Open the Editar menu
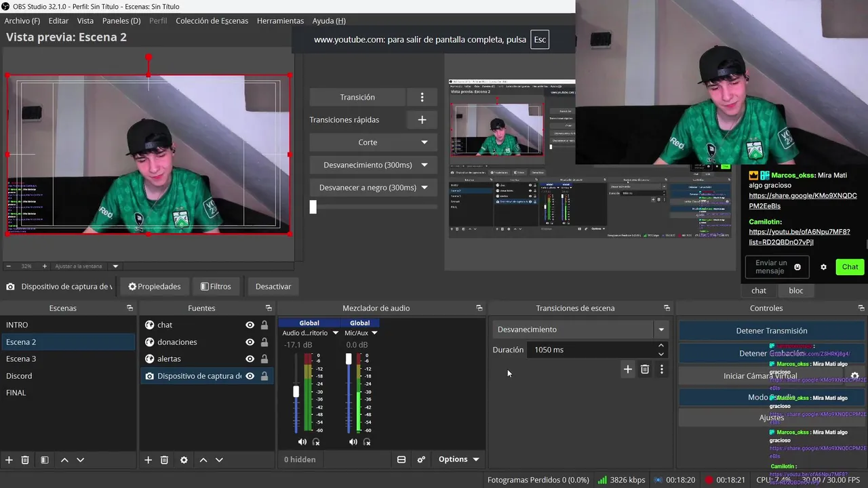This screenshot has width=868, height=488. (58, 21)
